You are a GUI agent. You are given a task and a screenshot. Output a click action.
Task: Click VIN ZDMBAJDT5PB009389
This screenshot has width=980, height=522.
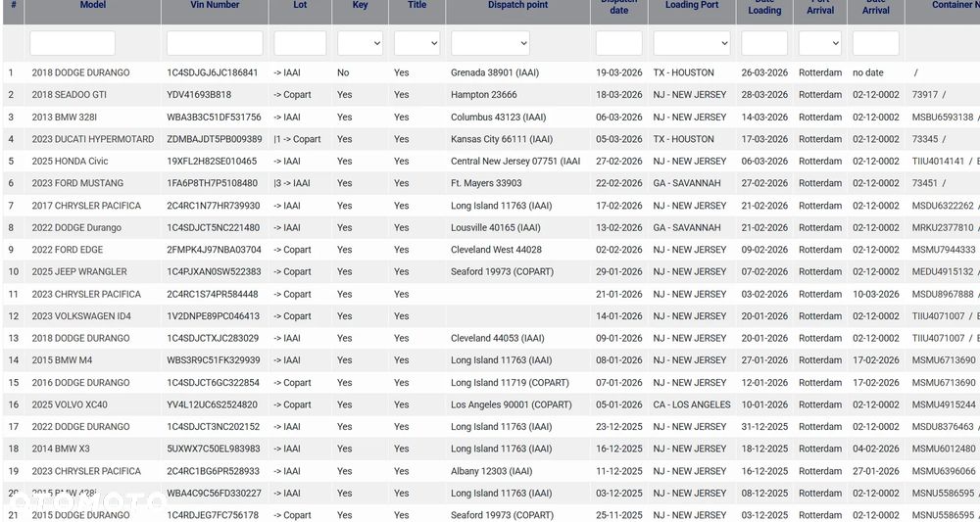click(215, 139)
